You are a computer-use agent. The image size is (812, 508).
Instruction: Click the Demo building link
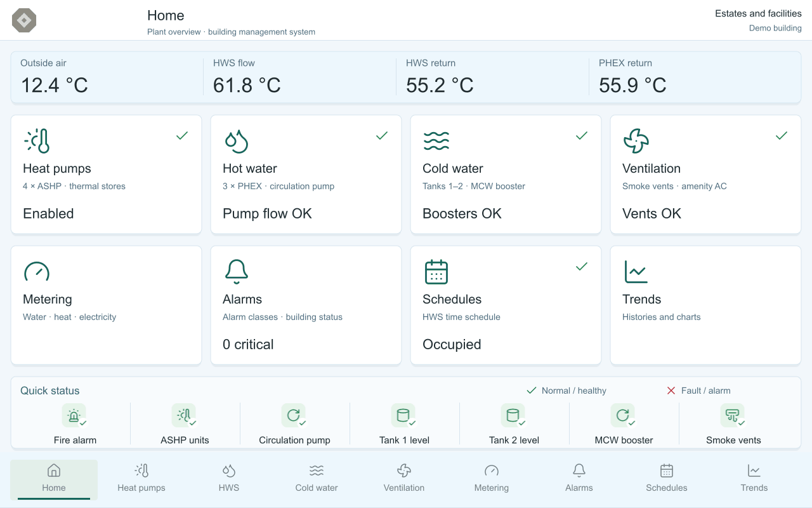775,28
